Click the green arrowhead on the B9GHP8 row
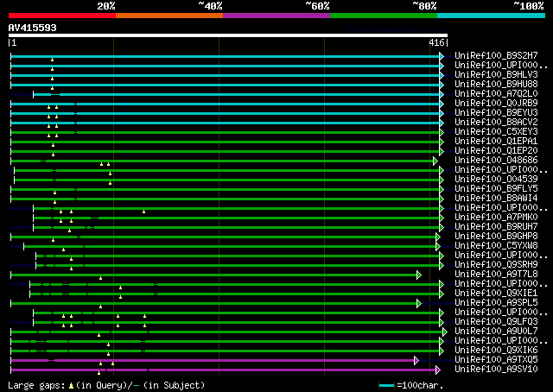 click(438, 237)
